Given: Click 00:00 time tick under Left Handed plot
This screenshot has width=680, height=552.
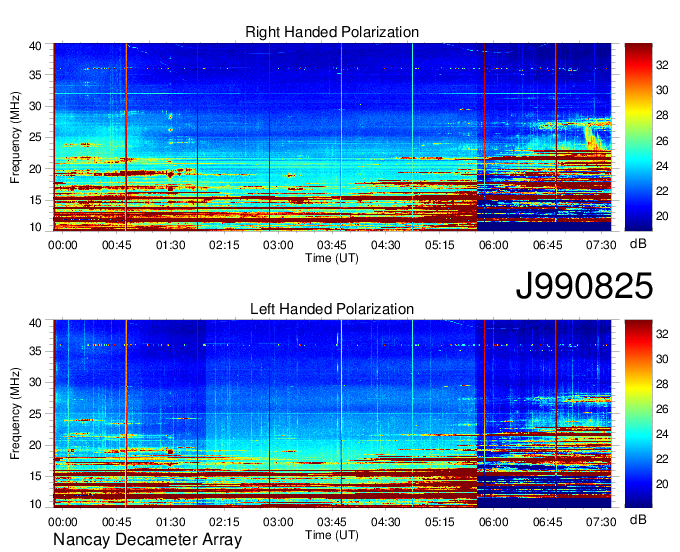Looking at the screenshot, I should coord(63,522).
